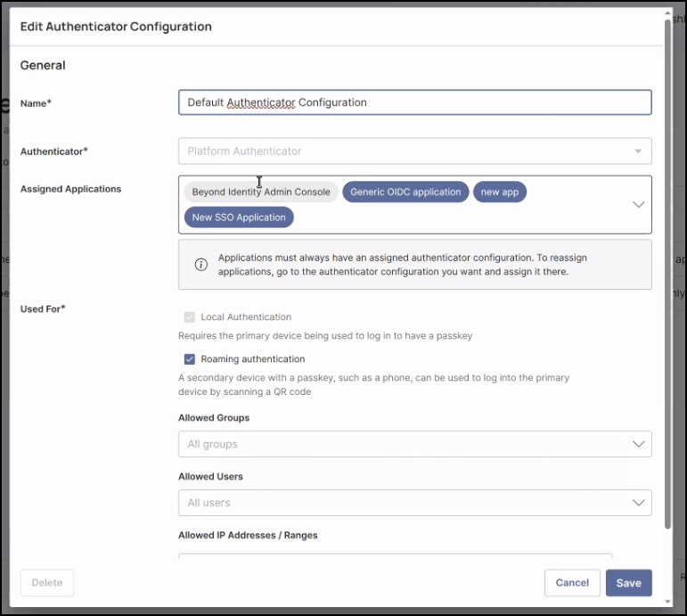Expand the Allowed Groups dropdown
The height and width of the screenshot is (616, 687).
[638, 444]
